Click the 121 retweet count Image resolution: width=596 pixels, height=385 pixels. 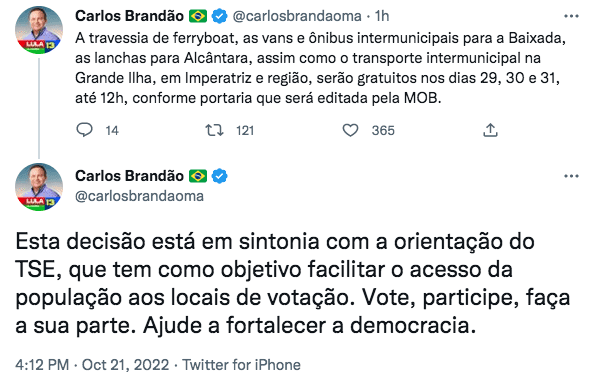click(245, 130)
